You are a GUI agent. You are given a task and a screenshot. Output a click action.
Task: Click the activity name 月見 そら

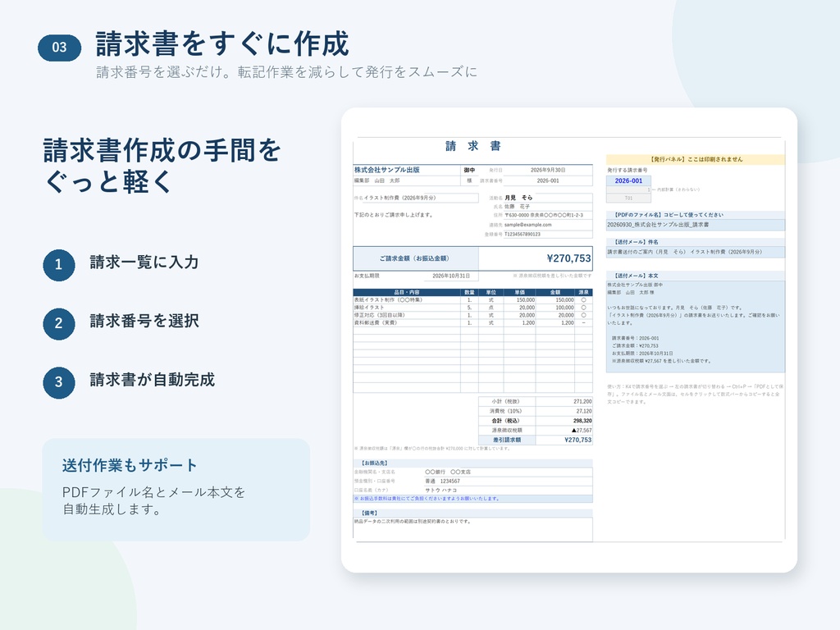coord(518,198)
